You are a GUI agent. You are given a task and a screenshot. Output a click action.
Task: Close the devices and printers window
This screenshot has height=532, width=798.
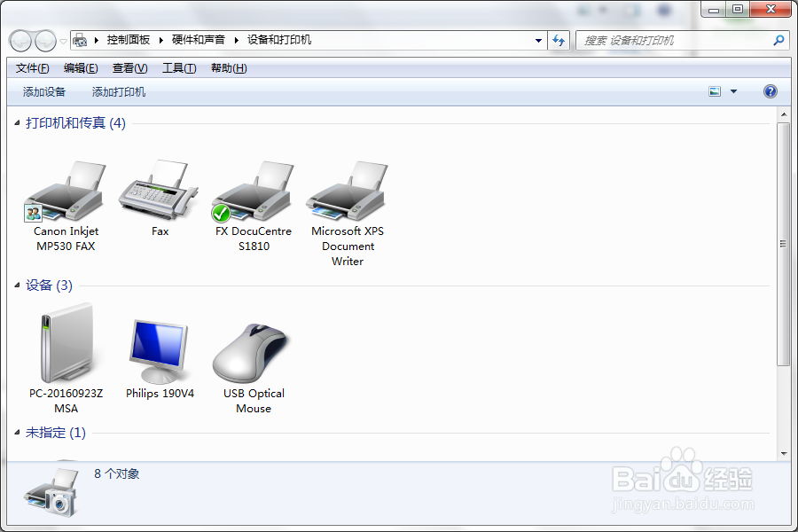click(x=771, y=9)
